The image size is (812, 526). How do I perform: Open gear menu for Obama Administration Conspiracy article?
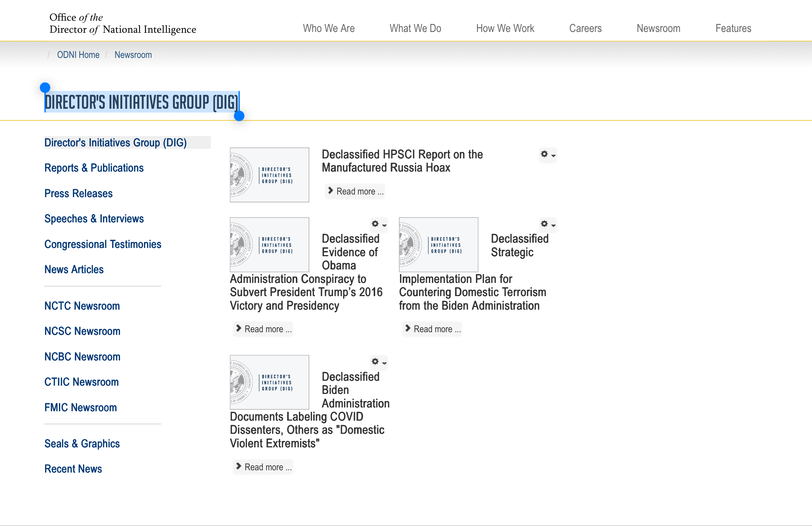[379, 224]
